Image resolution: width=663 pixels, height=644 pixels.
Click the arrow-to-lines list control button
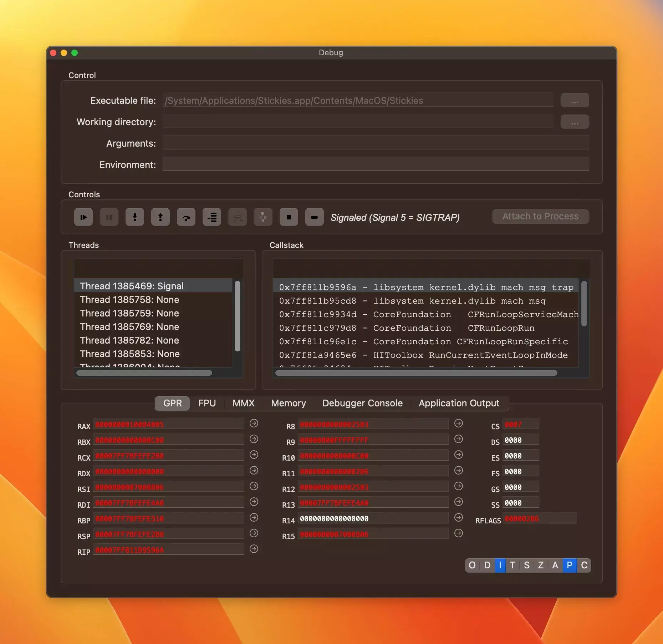[x=212, y=217]
